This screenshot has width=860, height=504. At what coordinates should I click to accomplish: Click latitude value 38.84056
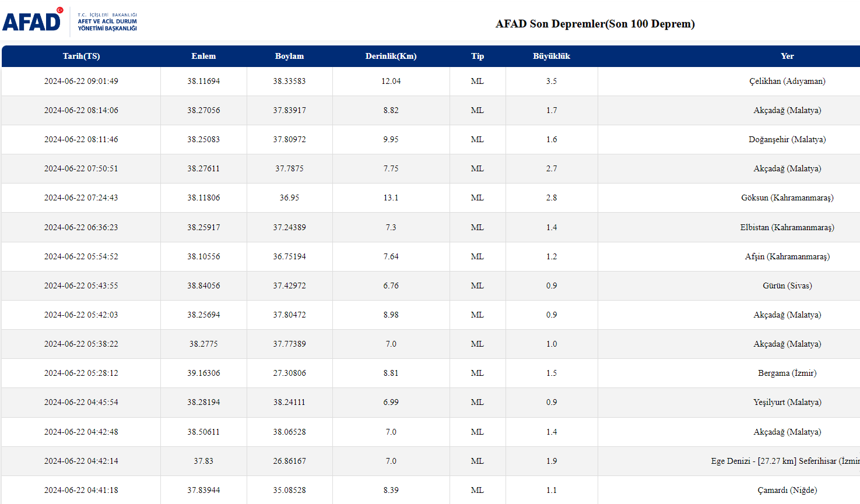pyautogui.click(x=203, y=286)
